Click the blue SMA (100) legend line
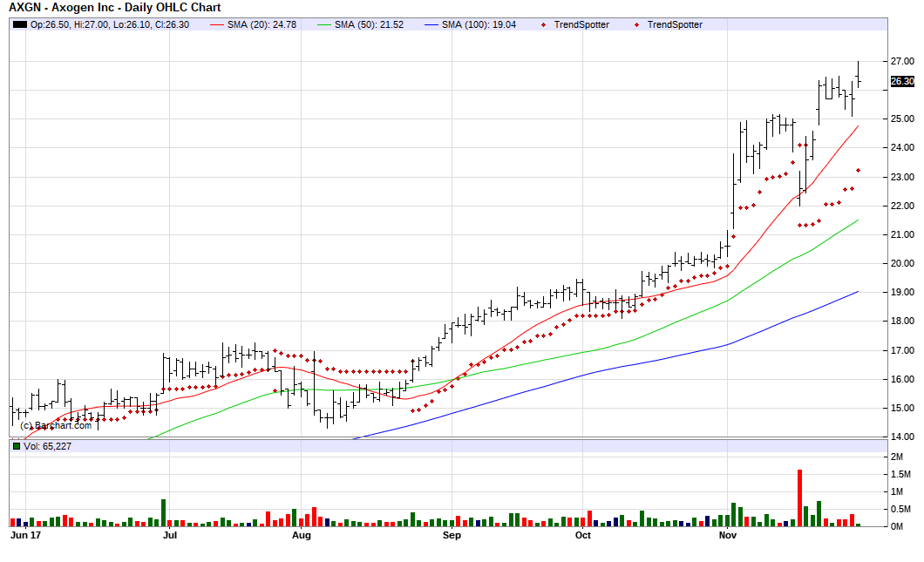924x562 pixels. click(x=432, y=24)
